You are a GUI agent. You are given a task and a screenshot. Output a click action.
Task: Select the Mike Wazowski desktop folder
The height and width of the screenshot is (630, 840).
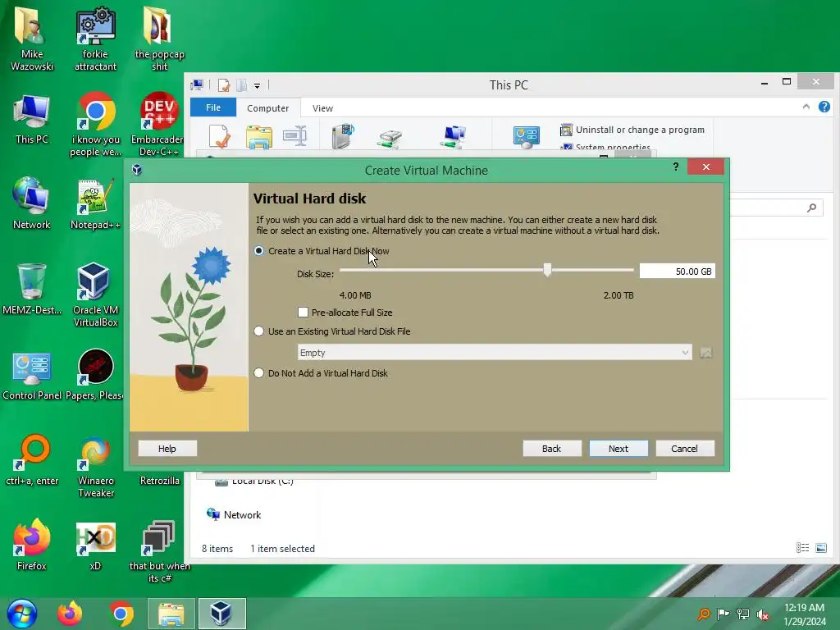[x=32, y=39]
